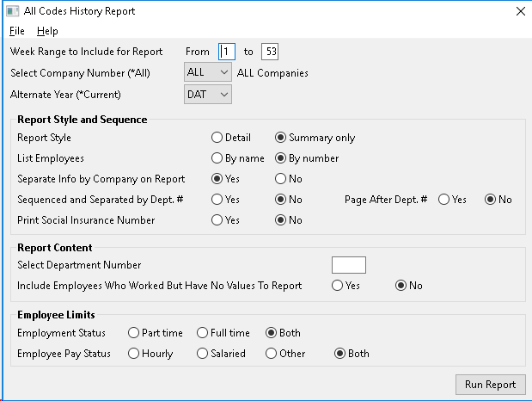532x401 pixels.
Task: Open the File menu
Action: pos(17,31)
